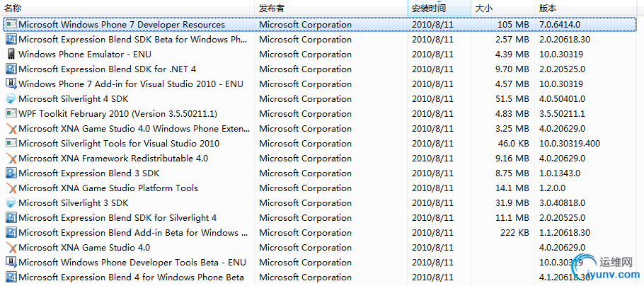
Task: Click version 3.0.40818.0
Action: point(563,202)
